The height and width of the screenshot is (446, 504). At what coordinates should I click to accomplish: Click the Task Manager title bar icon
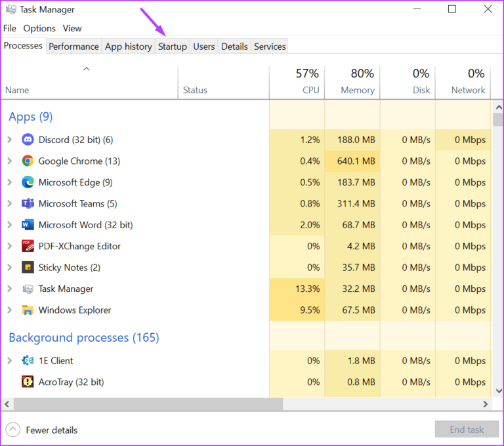tap(10, 9)
